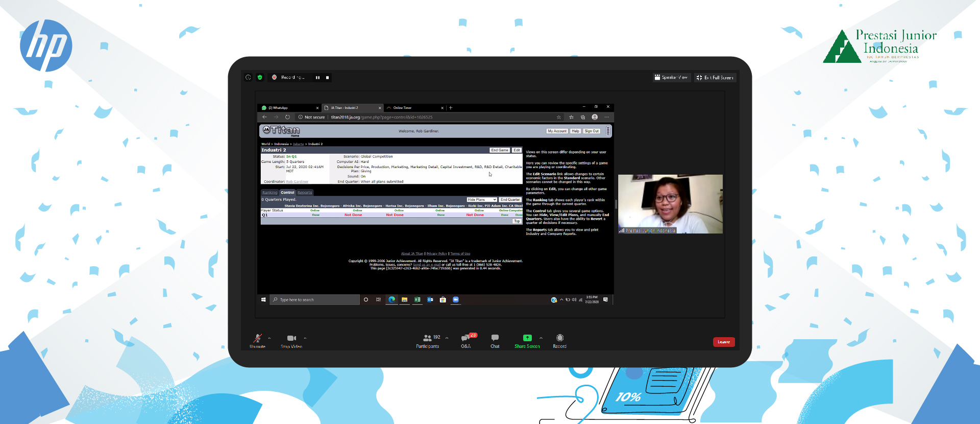Open the Q&A panel
Viewport: 980px width, 424px height.
(465, 338)
